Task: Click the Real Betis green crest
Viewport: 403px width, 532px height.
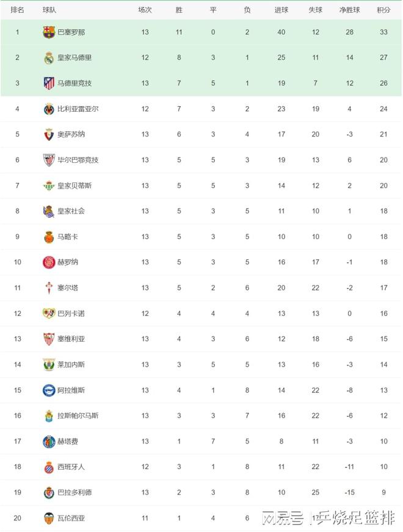Action: pyautogui.click(x=49, y=185)
